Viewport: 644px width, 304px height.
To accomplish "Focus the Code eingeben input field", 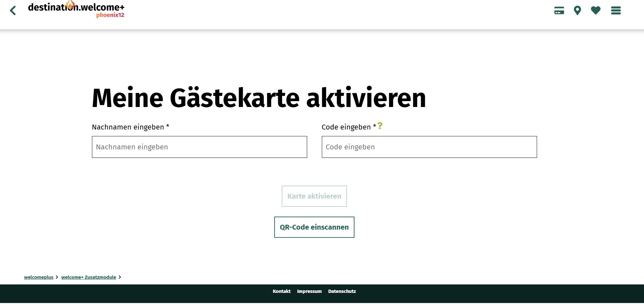I will point(429,147).
